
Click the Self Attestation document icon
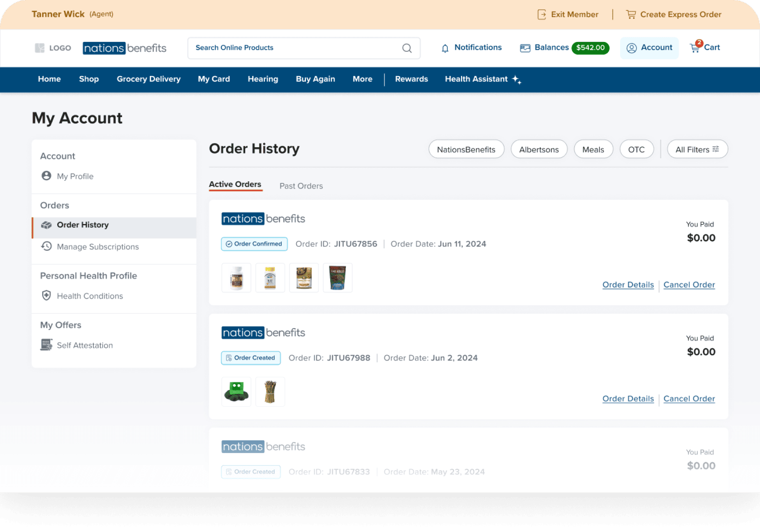[46, 345]
